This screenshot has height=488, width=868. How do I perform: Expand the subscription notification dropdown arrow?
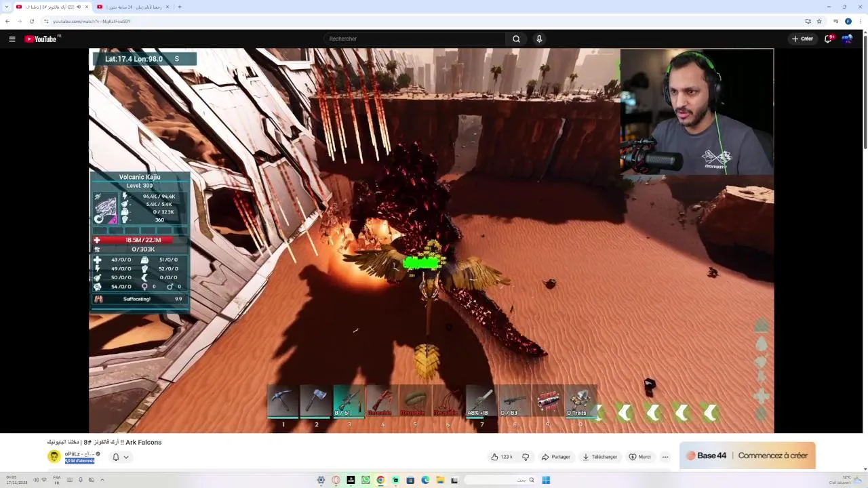(126, 457)
